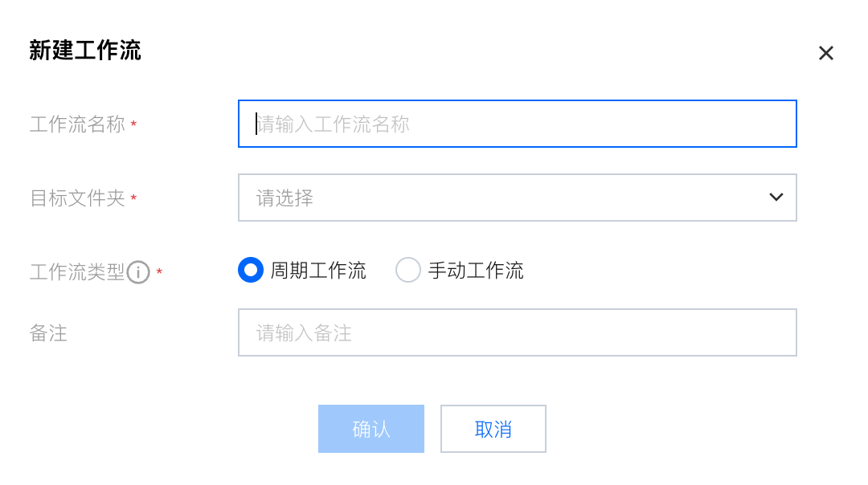
Task: Choose the 手动工作流 option text
Action: (475, 271)
